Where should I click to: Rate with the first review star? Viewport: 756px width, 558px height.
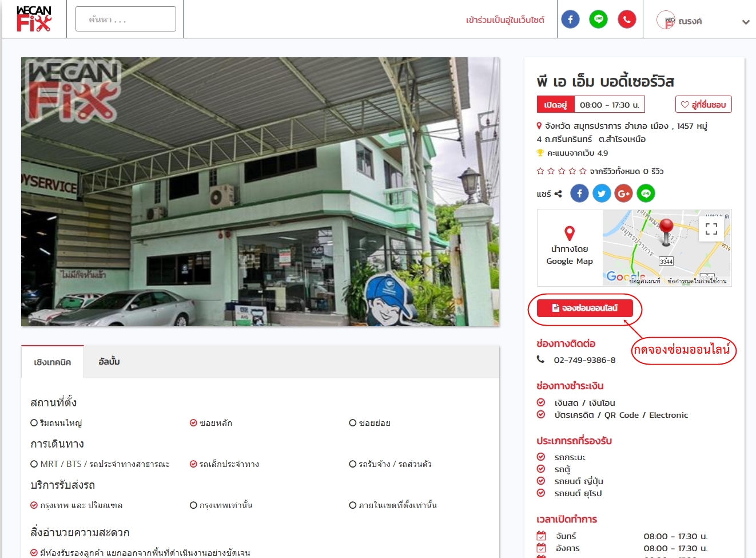(x=540, y=171)
